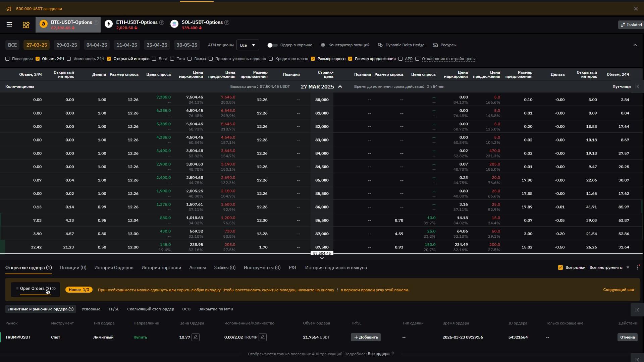Collapse the 27 MAR 2025 expiry section
The height and width of the screenshot is (362, 644).
(340, 86)
